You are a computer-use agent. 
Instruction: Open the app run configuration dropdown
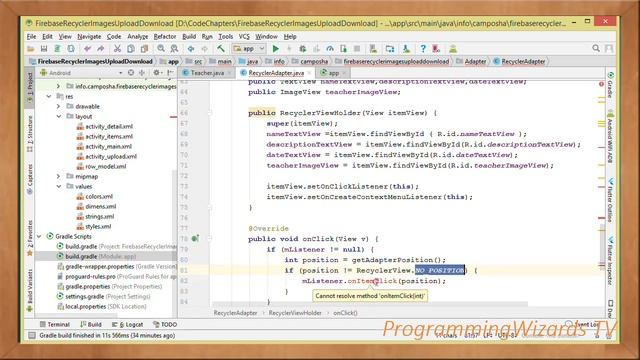(249, 49)
